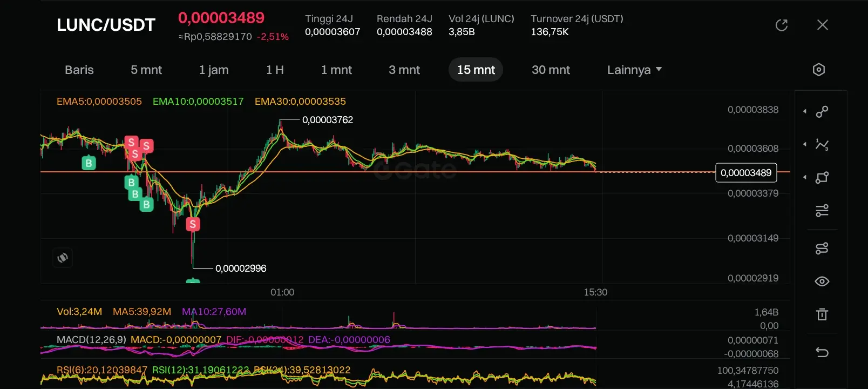
Task: Select the 1 mnt timeframe
Action: 336,70
